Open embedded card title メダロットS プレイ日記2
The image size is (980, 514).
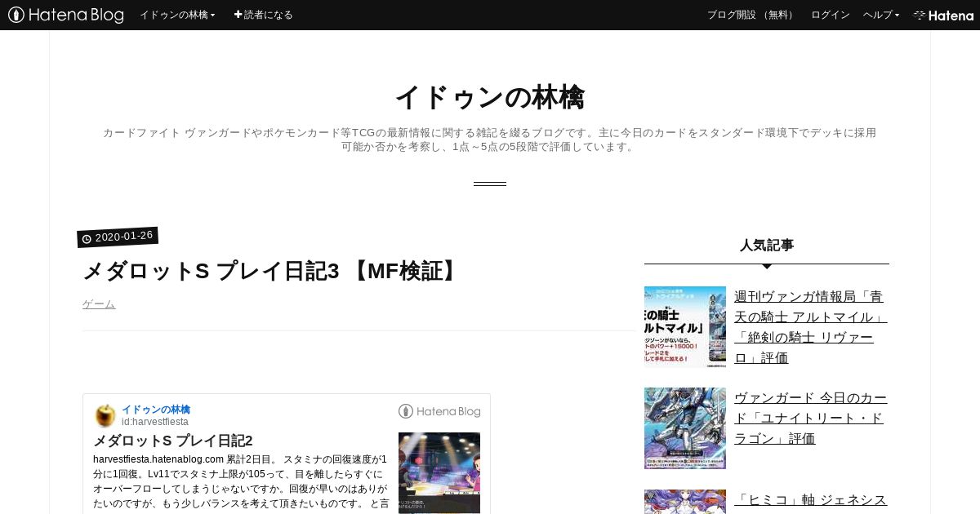click(x=173, y=441)
